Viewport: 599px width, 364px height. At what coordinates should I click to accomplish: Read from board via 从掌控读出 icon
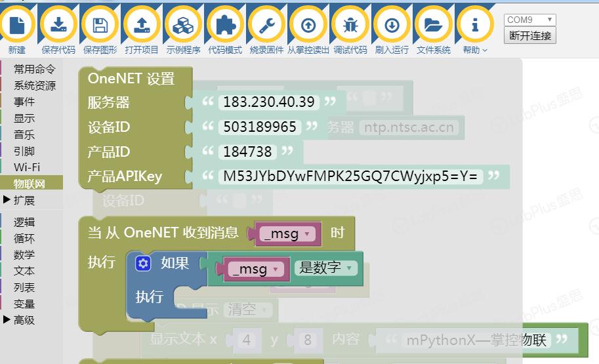(308, 25)
